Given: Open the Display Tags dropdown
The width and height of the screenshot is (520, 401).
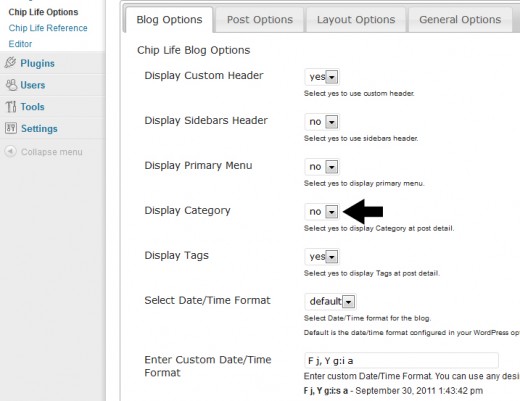Looking at the screenshot, I should pyautogui.click(x=322, y=257).
